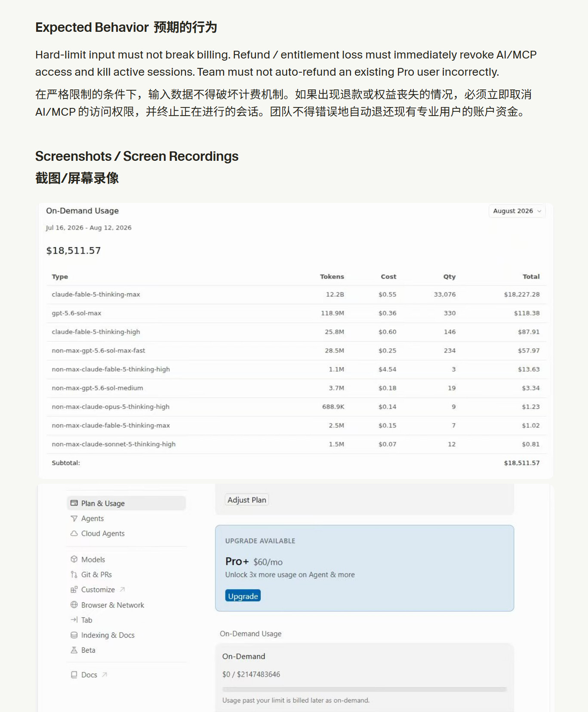Click the $0 / $2147483646 limit value
The image size is (588, 712).
point(251,674)
